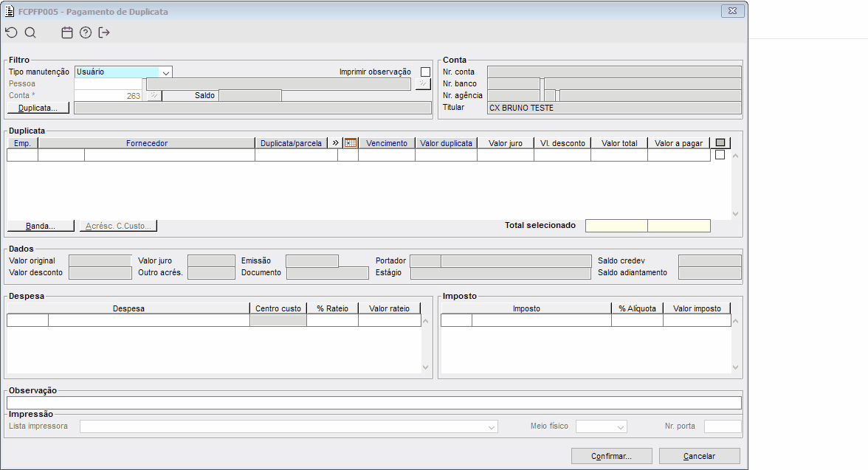Close the Pagamento de Duplicata window
This screenshot has width=868, height=470.
coord(732,11)
